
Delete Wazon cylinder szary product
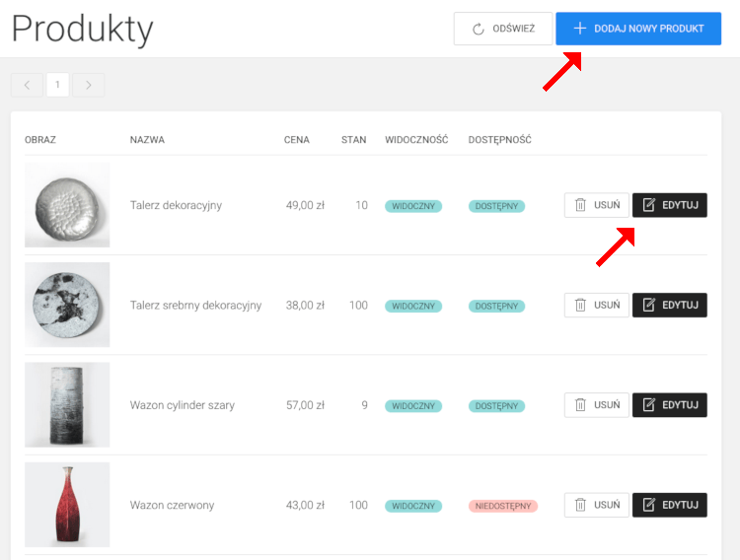597,405
